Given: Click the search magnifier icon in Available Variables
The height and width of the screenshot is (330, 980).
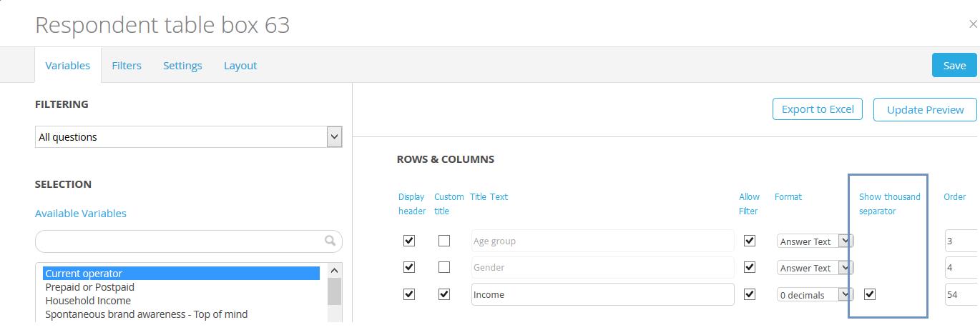Looking at the screenshot, I should (330, 241).
